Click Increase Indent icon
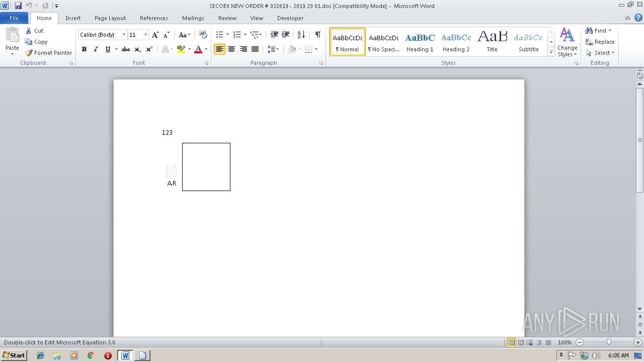 (285, 35)
